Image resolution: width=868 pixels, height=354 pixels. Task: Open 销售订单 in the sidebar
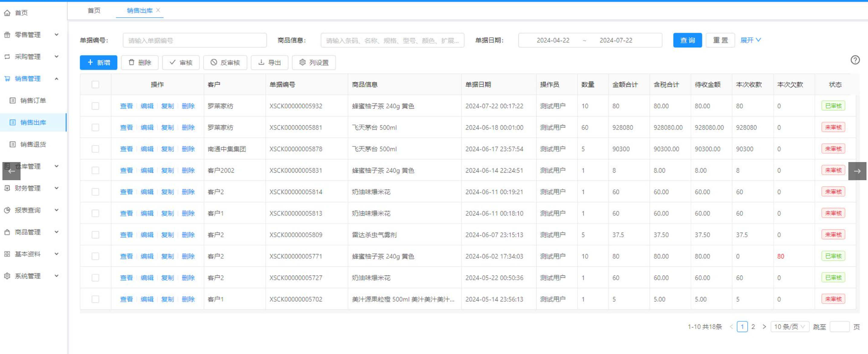coord(33,100)
